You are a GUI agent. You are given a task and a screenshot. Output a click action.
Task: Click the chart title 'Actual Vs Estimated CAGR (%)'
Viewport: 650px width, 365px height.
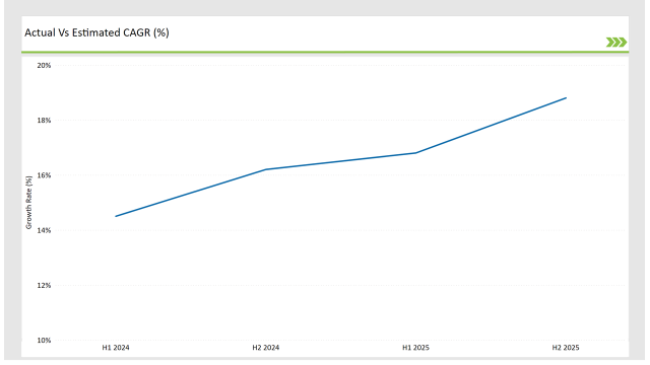97,33
